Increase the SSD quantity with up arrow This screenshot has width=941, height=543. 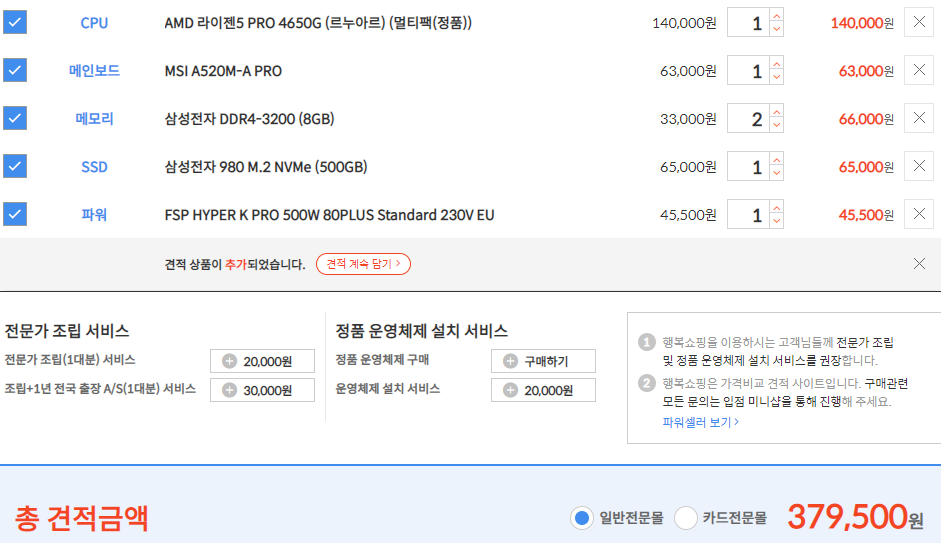click(x=777, y=160)
